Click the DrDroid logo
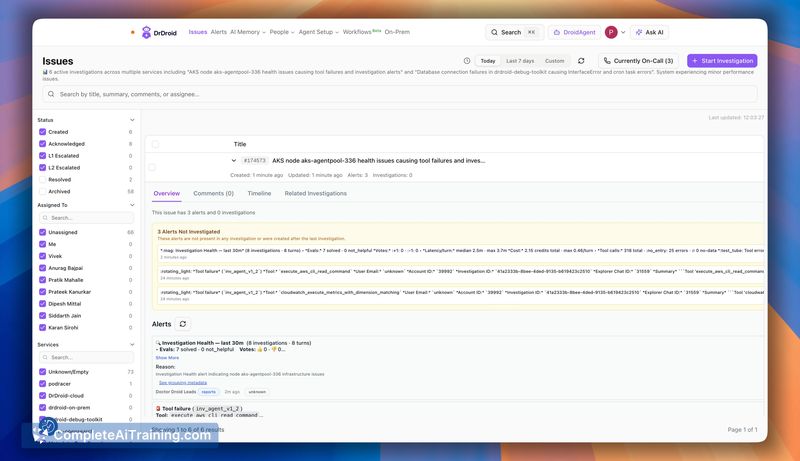 point(159,32)
